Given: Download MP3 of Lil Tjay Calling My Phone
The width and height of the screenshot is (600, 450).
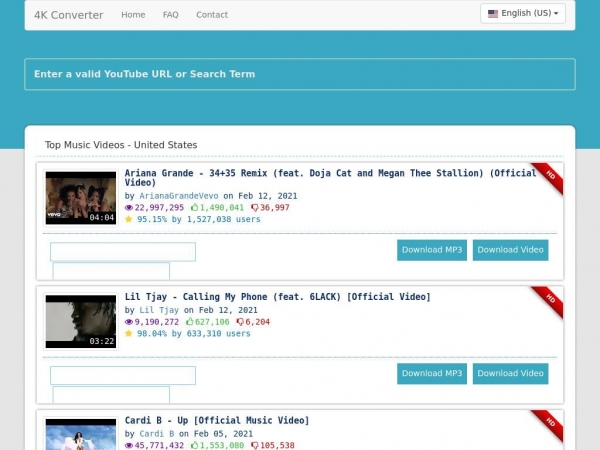Looking at the screenshot, I should pyautogui.click(x=432, y=373).
